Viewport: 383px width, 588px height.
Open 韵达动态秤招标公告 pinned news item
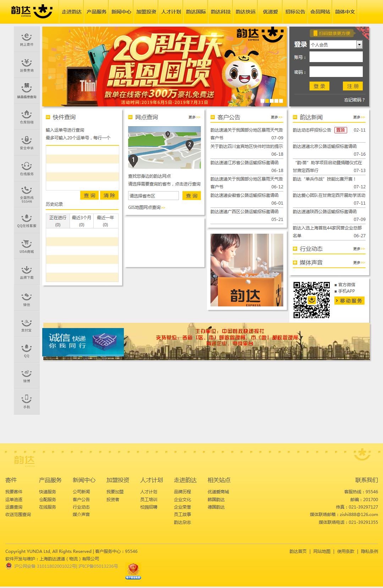[x=312, y=130]
